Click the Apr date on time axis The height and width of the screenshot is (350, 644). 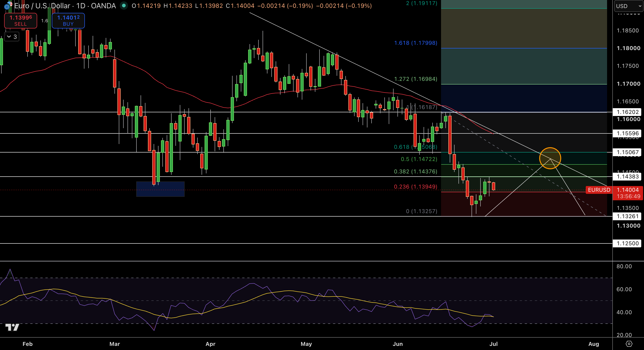tap(210, 344)
